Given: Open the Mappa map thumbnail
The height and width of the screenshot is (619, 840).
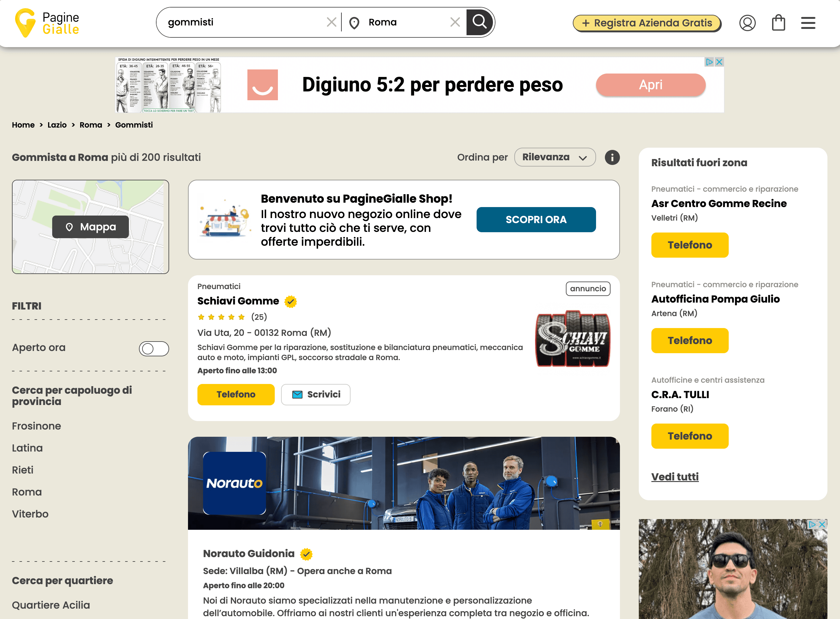Looking at the screenshot, I should coord(90,227).
